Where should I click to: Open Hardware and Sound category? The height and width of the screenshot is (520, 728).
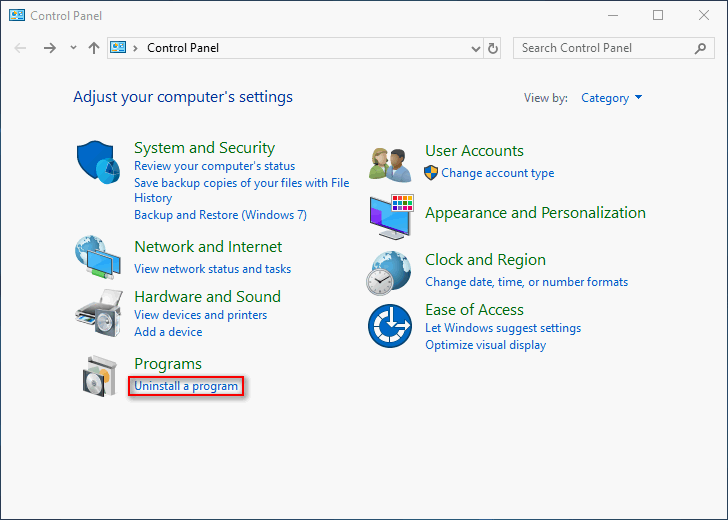tap(208, 297)
